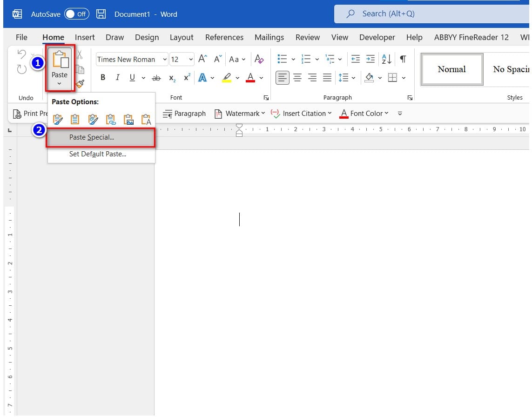Viewport: 532px width, 417px height.
Task: Click the Save icon in the title bar
Action: pyautogui.click(x=101, y=14)
